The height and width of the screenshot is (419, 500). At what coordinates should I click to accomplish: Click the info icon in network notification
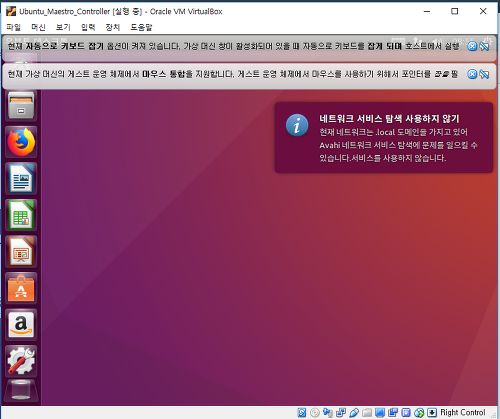point(297,125)
